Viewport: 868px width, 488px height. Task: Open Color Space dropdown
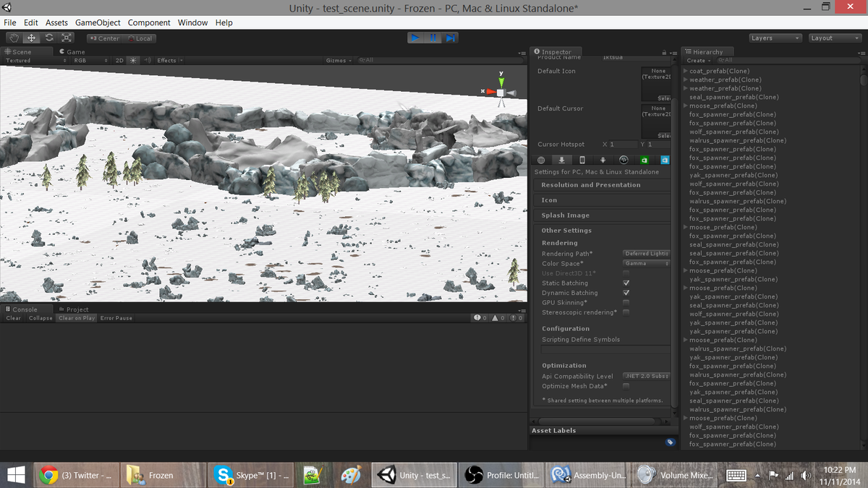click(x=647, y=264)
